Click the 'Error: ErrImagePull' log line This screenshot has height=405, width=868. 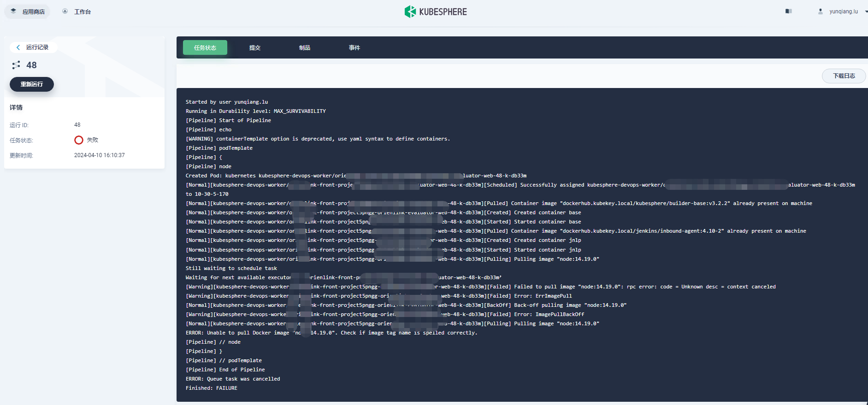tap(378, 296)
